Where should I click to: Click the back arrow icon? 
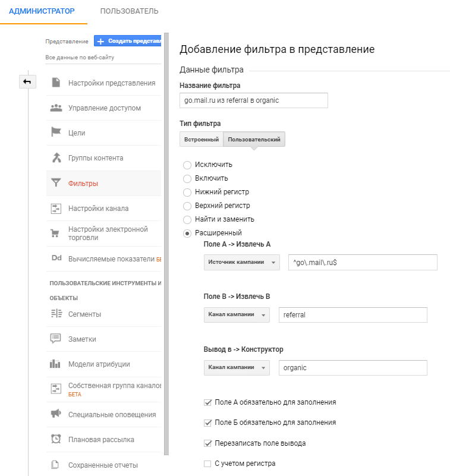(x=27, y=81)
